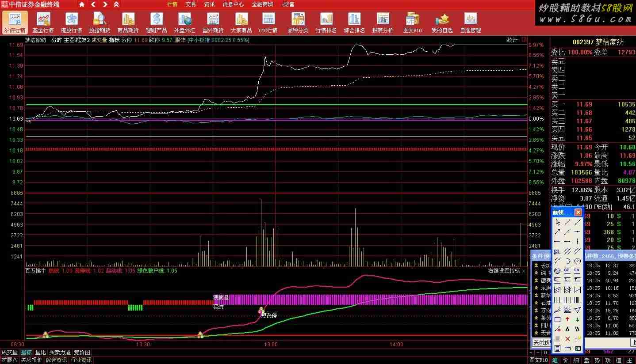The height and width of the screenshot is (364, 636).
Task: Click 13:00 time label on axis
Action: coord(271,345)
